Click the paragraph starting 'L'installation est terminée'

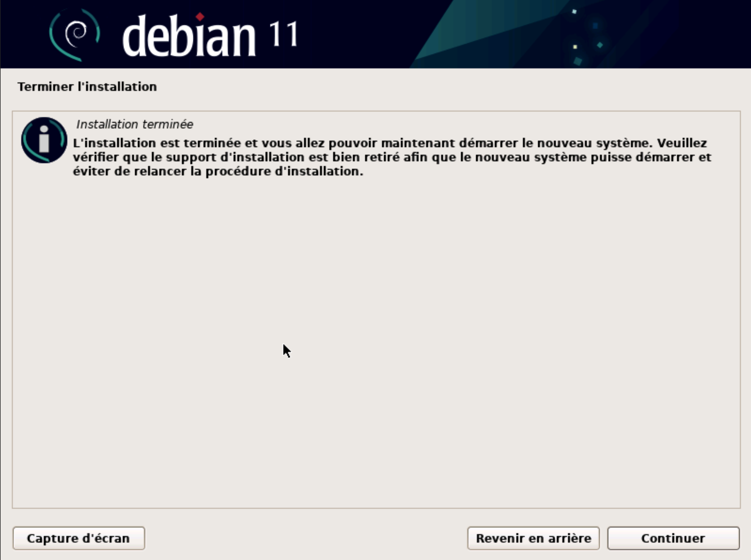392,157
